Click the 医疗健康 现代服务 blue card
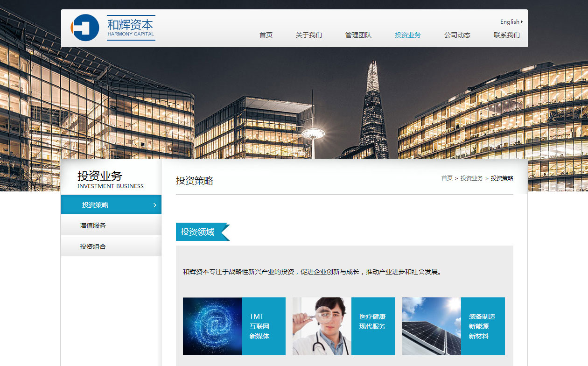Screen dimensions: 588x366 pos(373,326)
